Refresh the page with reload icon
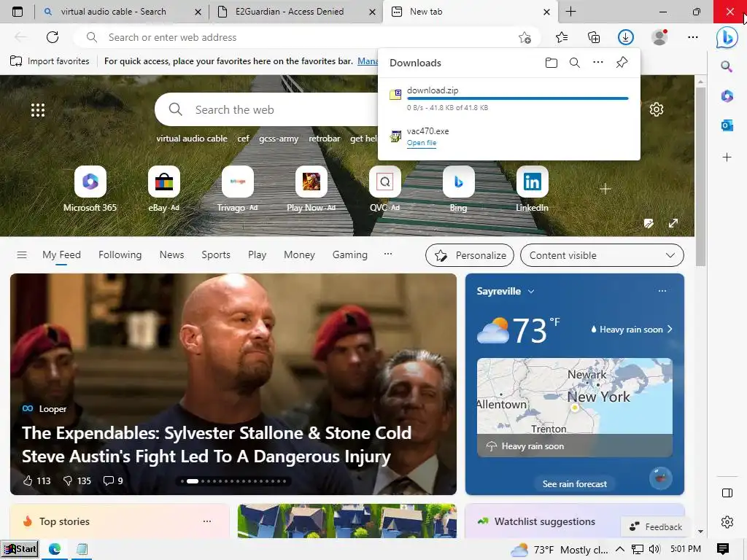 point(53,37)
